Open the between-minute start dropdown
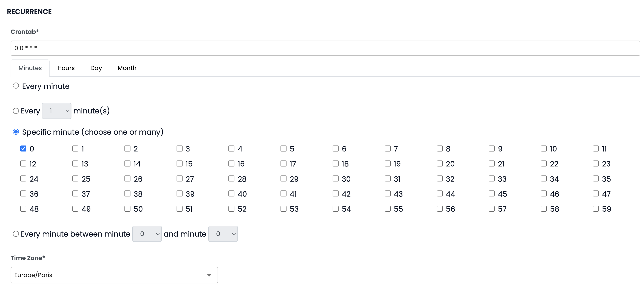644x291 pixels. tap(147, 234)
